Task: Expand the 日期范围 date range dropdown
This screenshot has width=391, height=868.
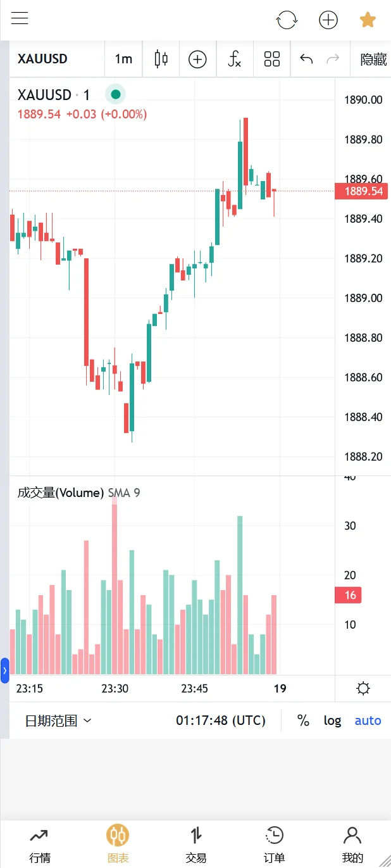Action: [58, 720]
